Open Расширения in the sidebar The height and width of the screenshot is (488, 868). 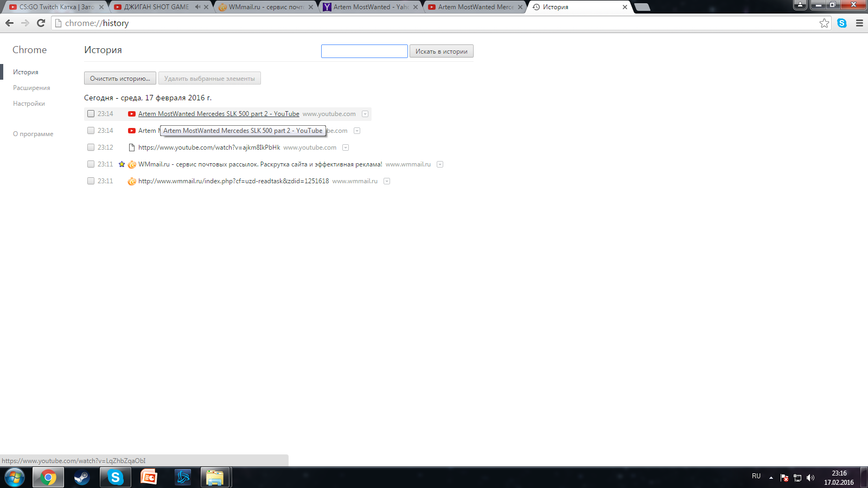tap(31, 88)
